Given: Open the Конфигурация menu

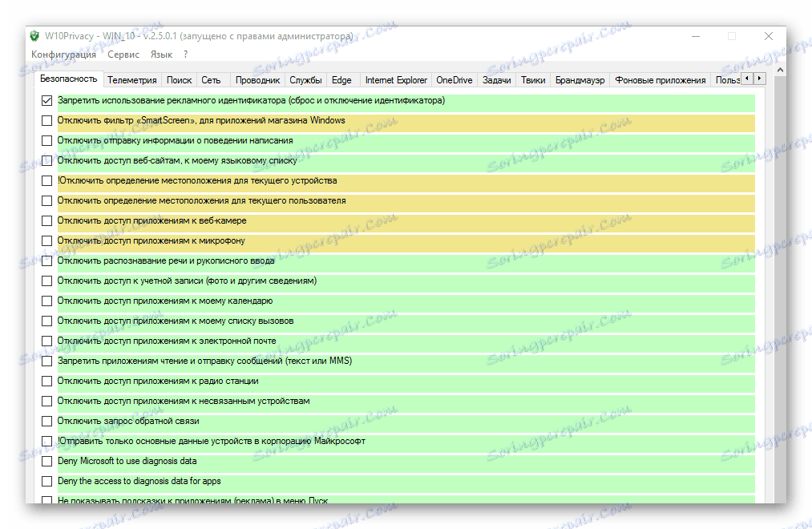Looking at the screenshot, I should (63, 55).
